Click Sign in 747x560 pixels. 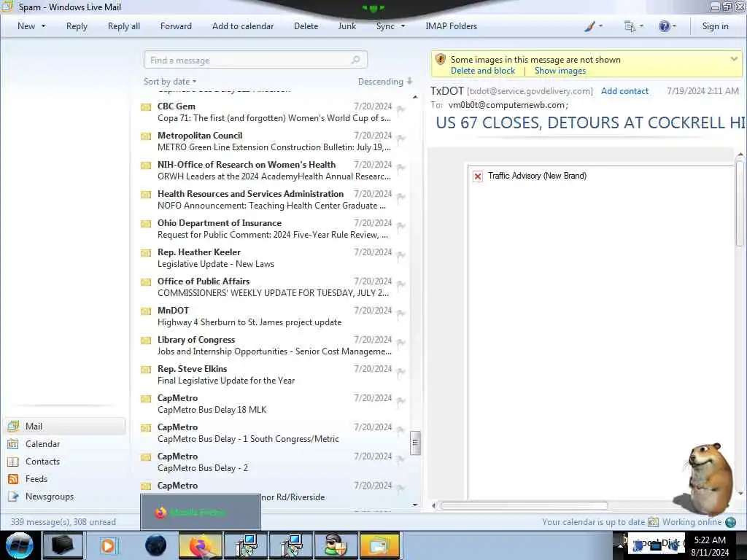point(715,26)
